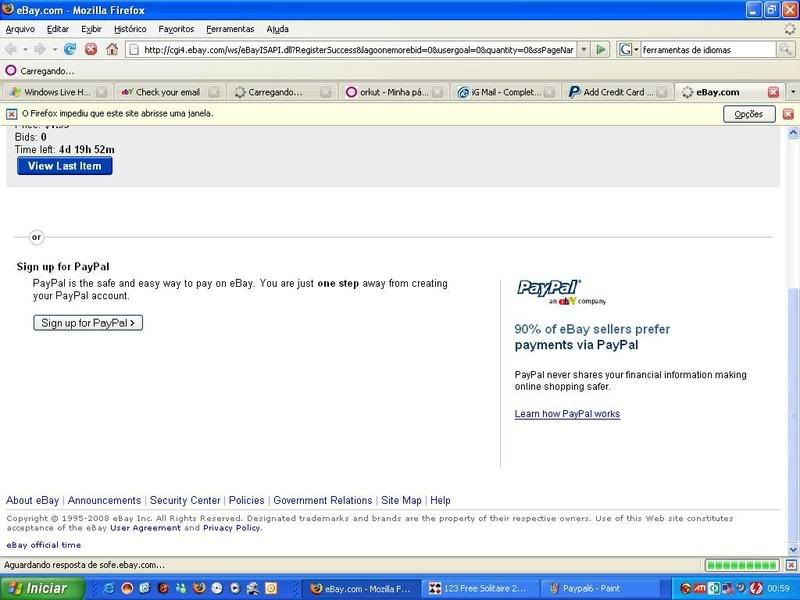The height and width of the screenshot is (600, 800).
Task: Open the Government Relations footer link
Action: [323, 501]
